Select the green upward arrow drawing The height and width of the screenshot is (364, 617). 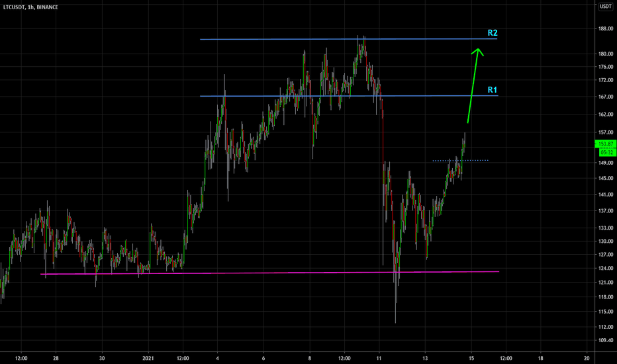(475, 86)
